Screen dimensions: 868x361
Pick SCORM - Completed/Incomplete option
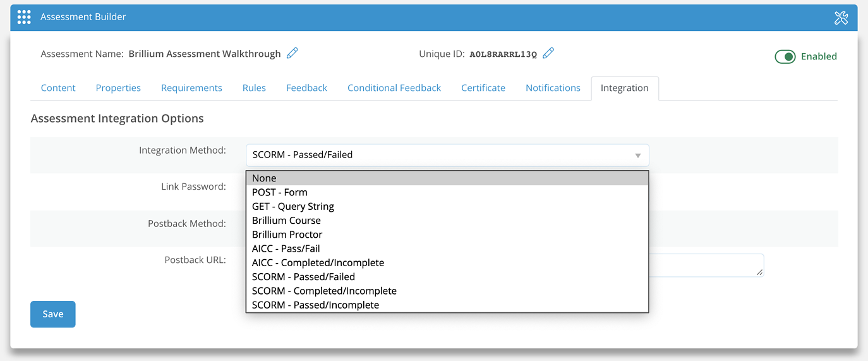(x=447, y=291)
